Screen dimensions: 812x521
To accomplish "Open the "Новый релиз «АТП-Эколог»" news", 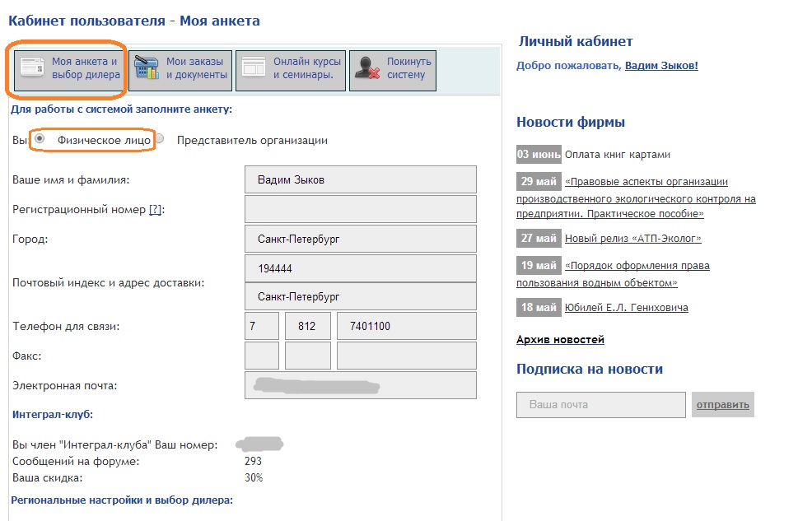I will tap(632, 239).
